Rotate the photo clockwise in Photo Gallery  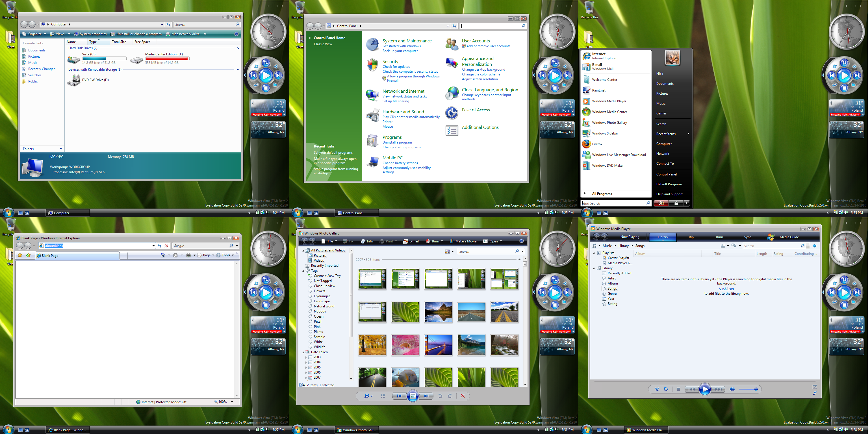tap(450, 396)
